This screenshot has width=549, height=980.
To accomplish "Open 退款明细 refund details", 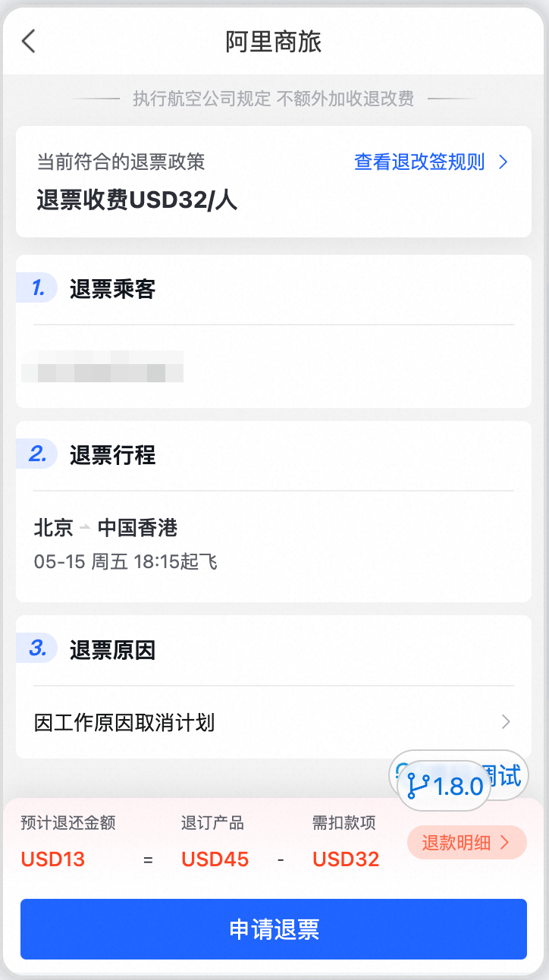I will (466, 842).
